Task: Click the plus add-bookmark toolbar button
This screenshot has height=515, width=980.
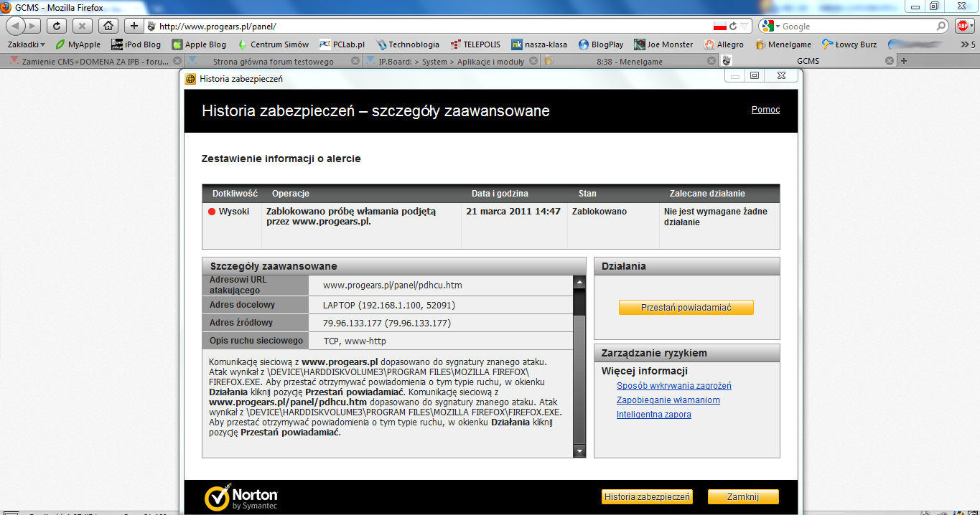Action: click(134, 26)
